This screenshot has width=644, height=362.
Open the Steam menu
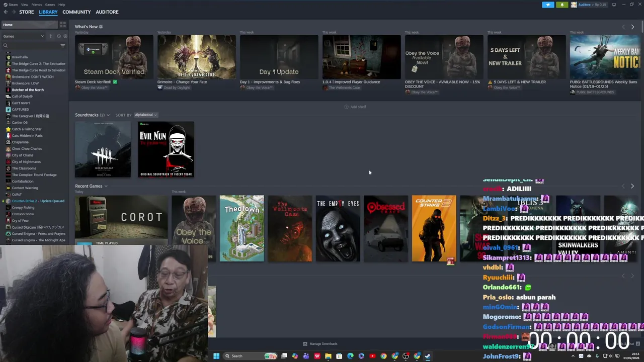point(13,5)
